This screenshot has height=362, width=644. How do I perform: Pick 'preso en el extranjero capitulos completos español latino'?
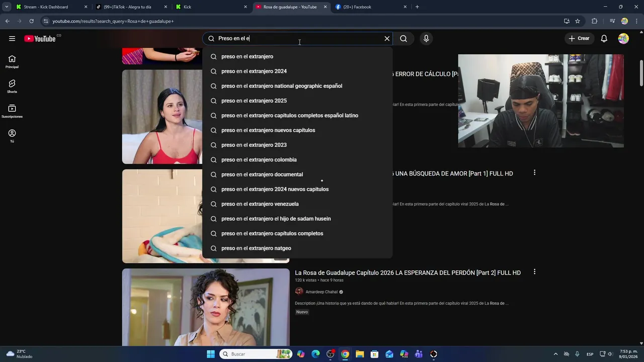click(x=297, y=115)
